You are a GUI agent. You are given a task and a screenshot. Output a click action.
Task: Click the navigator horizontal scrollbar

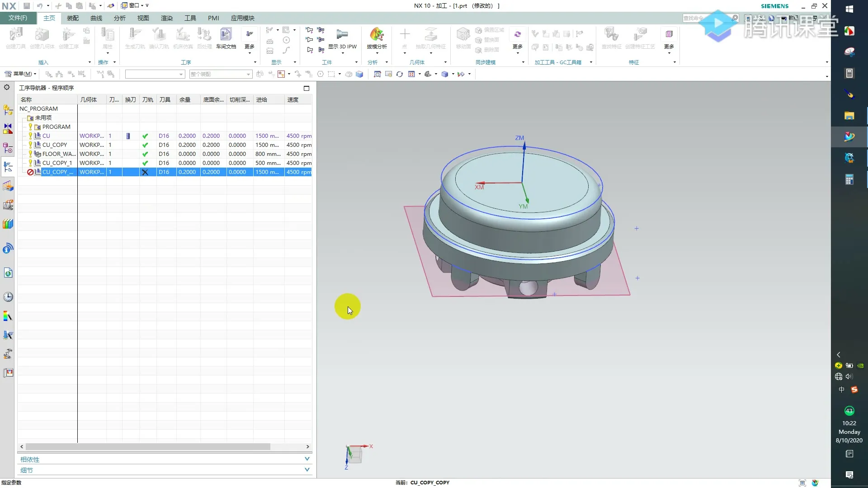[x=147, y=446]
